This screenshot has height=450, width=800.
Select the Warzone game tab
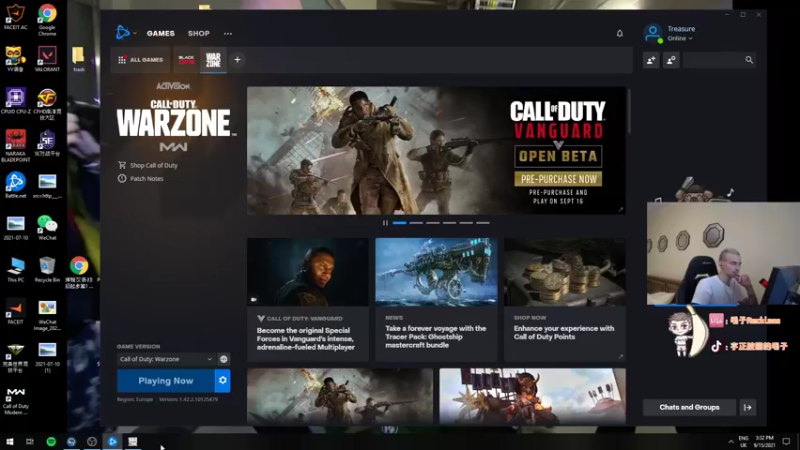213,60
